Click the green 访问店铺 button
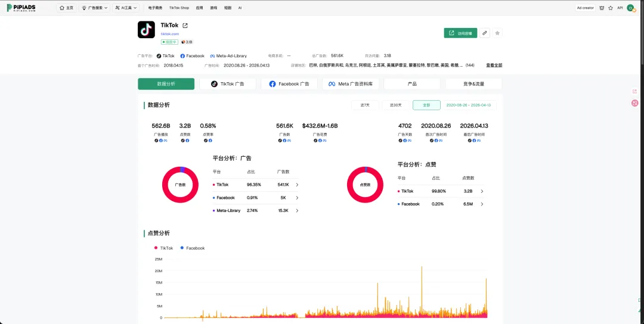 tap(460, 33)
